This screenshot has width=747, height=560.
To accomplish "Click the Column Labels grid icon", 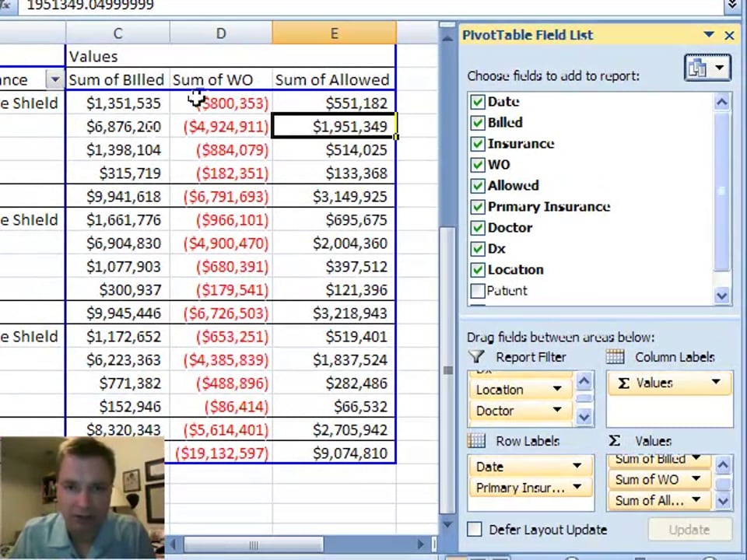I will pyautogui.click(x=615, y=356).
